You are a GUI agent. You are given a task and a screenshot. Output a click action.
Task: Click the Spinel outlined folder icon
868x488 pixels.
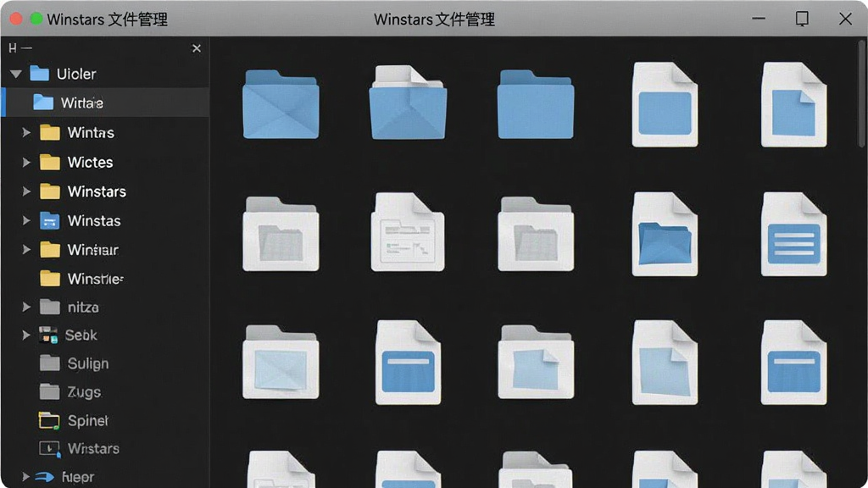49,420
